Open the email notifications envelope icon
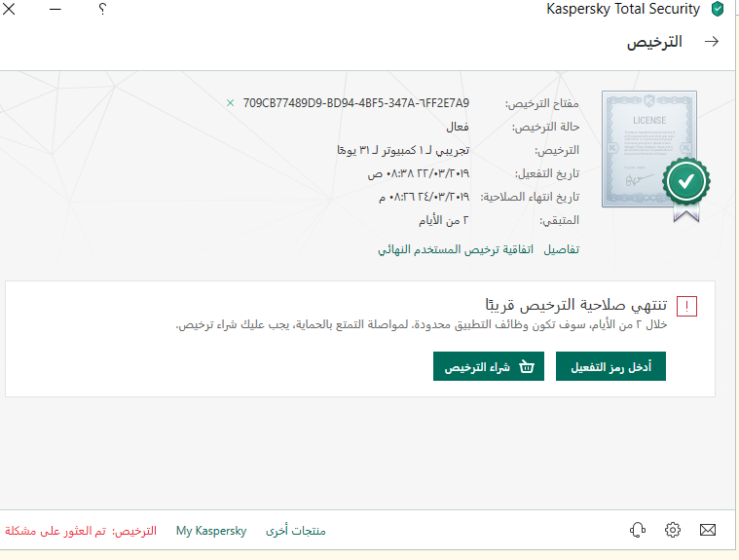This screenshot has width=739, height=560. pyautogui.click(x=708, y=530)
